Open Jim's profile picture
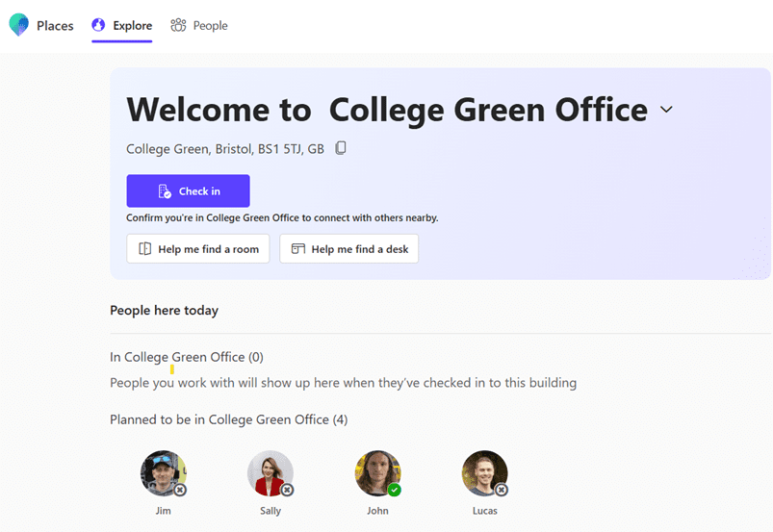This screenshot has height=532, width=773. (x=162, y=473)
